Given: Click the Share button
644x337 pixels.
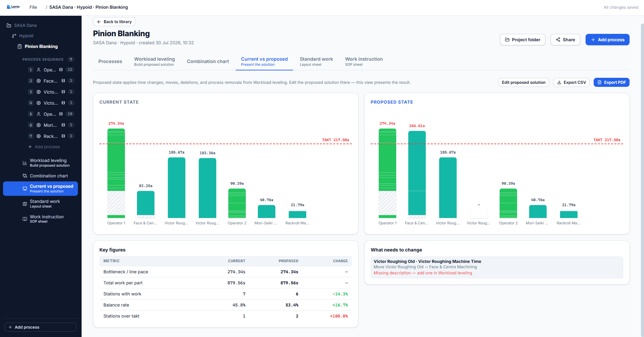Looking at the screenshot, I should (565, 40).
